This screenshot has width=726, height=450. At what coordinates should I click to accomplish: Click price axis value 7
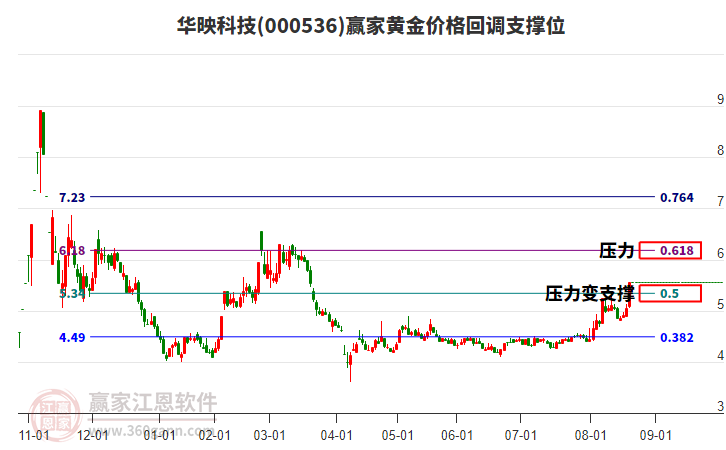click(720, 201)
